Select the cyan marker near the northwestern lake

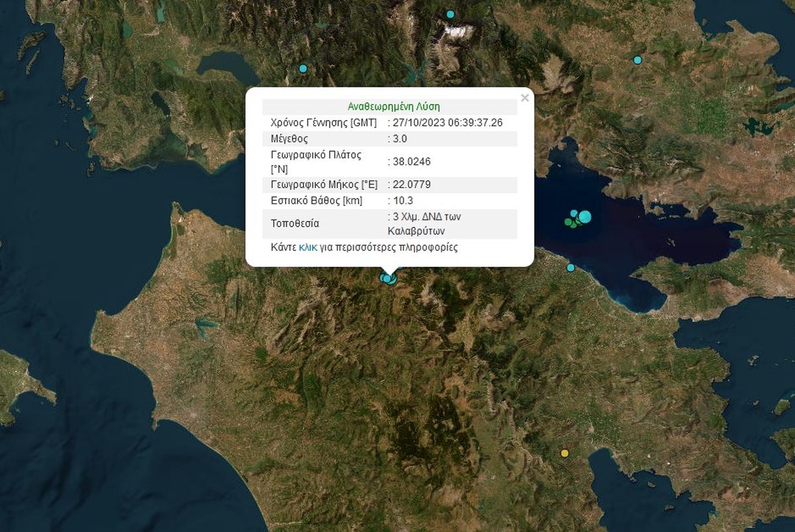[303, 68]
